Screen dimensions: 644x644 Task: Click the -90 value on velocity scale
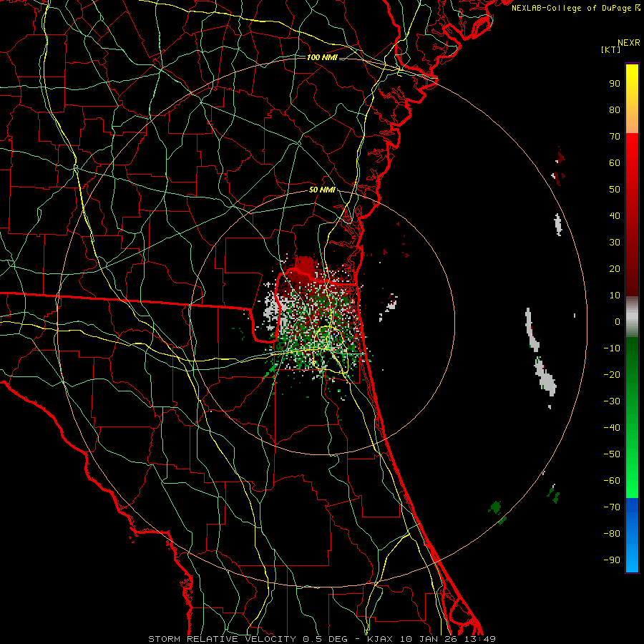click(x=612, y=560)
